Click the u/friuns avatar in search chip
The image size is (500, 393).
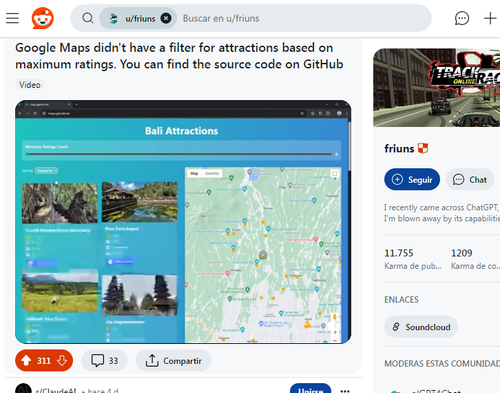pyautogui.click(x=114, y=18)
